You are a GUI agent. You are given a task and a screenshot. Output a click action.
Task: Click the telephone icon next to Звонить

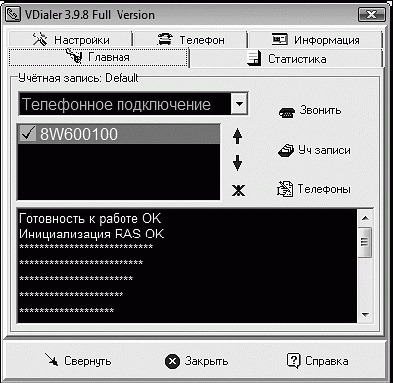click(287, 112)
